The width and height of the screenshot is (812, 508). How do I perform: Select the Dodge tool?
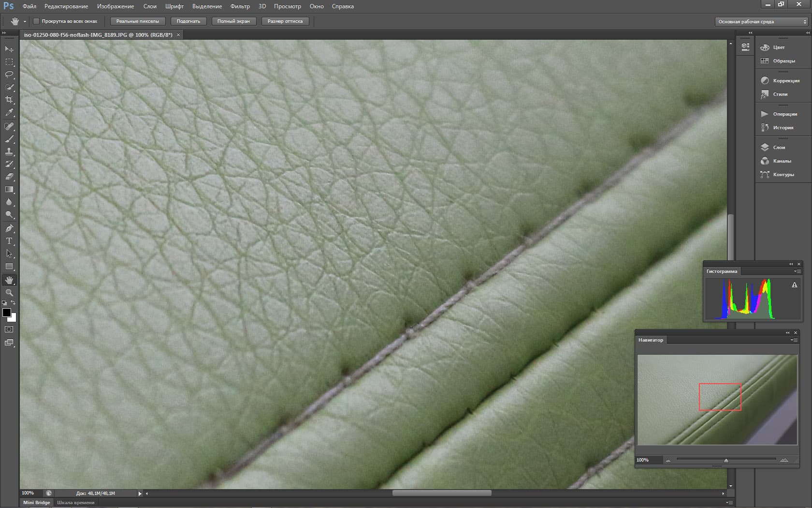click(x=9, y=214)
